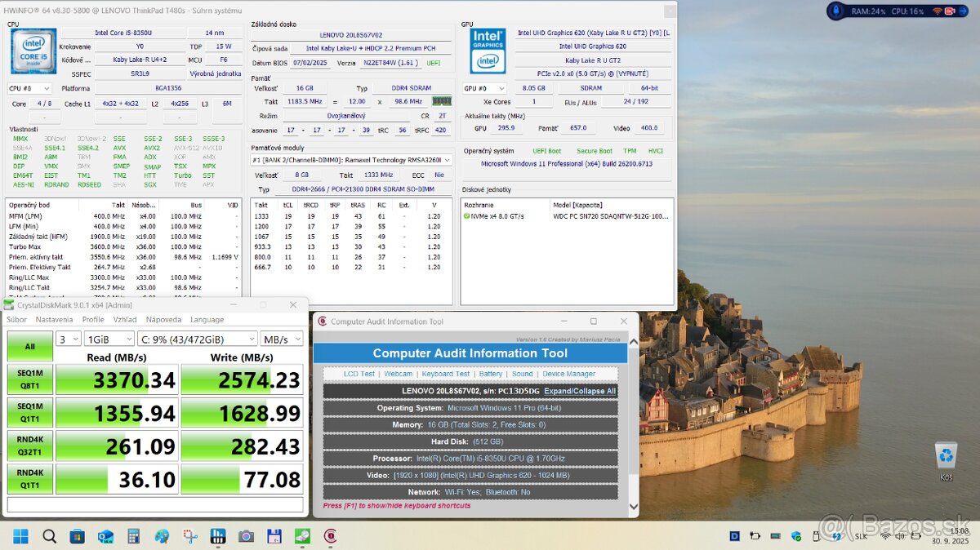The width and height of the screenshot is (980, 550).
Task: Click Windows Security tray icon
Action: click(x=796, y=536)
